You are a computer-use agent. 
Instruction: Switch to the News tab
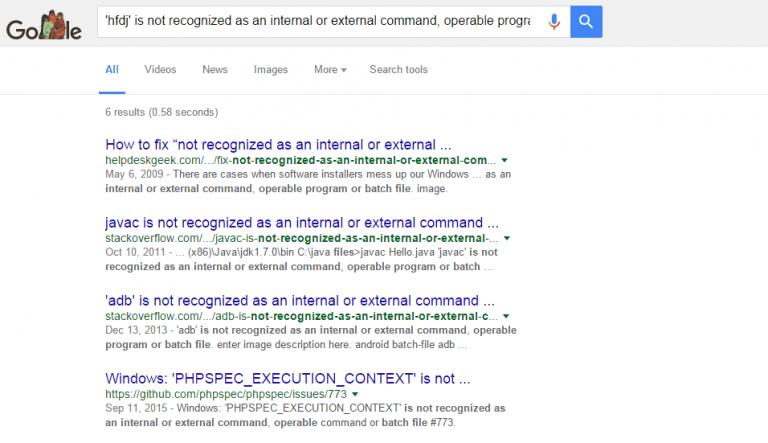(x=215, y=70)
